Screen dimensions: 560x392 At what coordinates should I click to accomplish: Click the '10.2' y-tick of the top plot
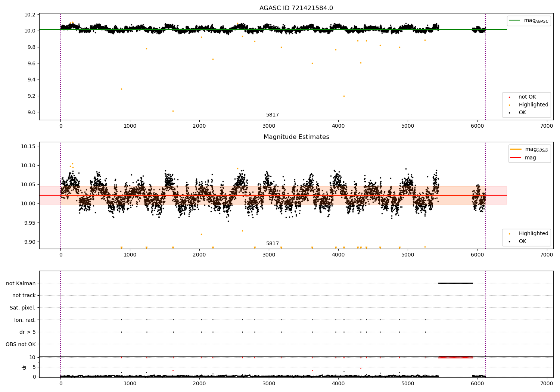click(30, 15)
